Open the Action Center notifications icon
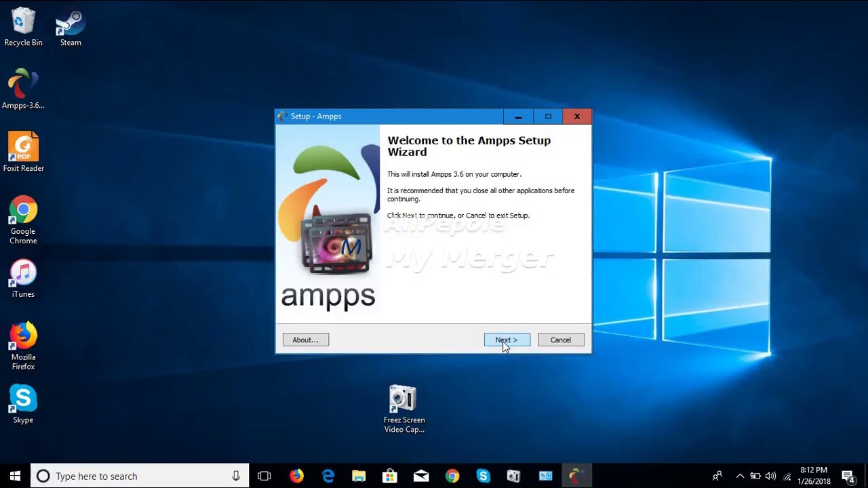 (x=848, y=476)
